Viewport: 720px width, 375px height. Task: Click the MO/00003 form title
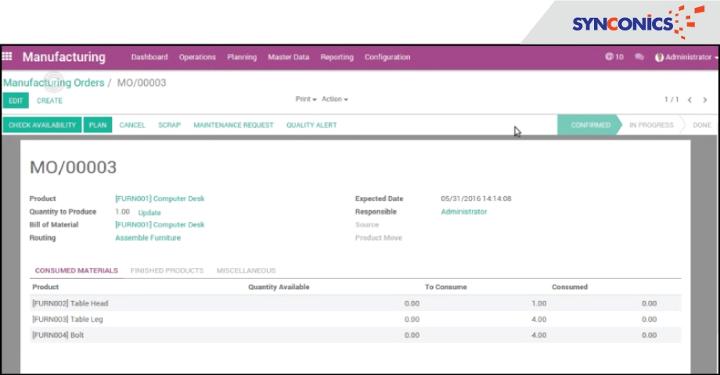pos(73,167)
